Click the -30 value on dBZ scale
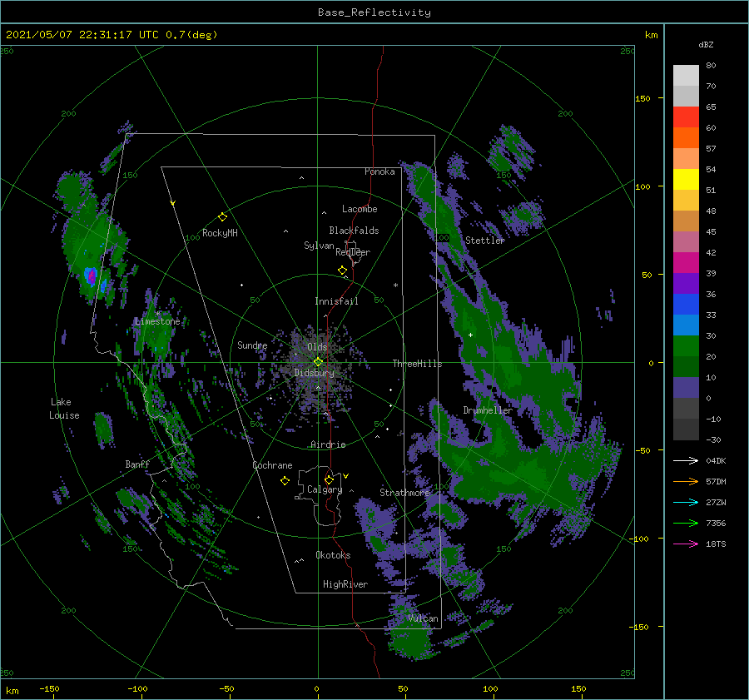Screen dimensions: 749x700 coord(713,439)
